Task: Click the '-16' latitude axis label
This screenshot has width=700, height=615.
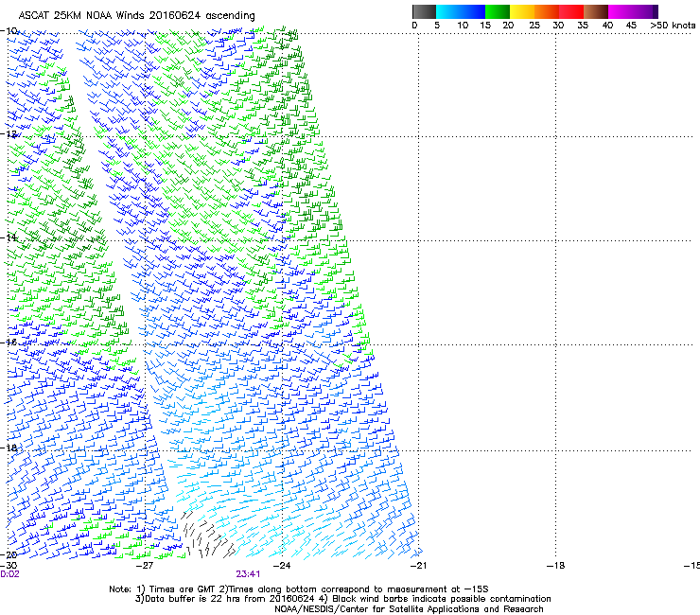Action: point(9,342)
